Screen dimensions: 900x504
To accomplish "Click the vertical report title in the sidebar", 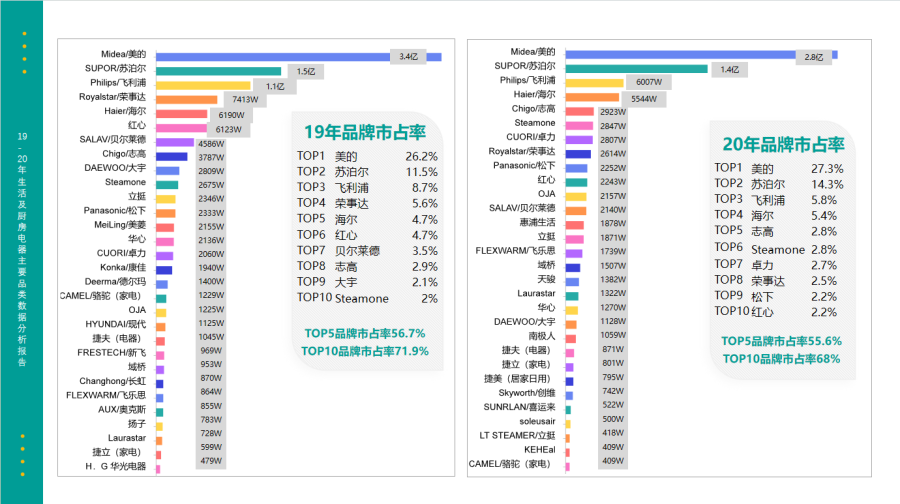I will point(22,250).
